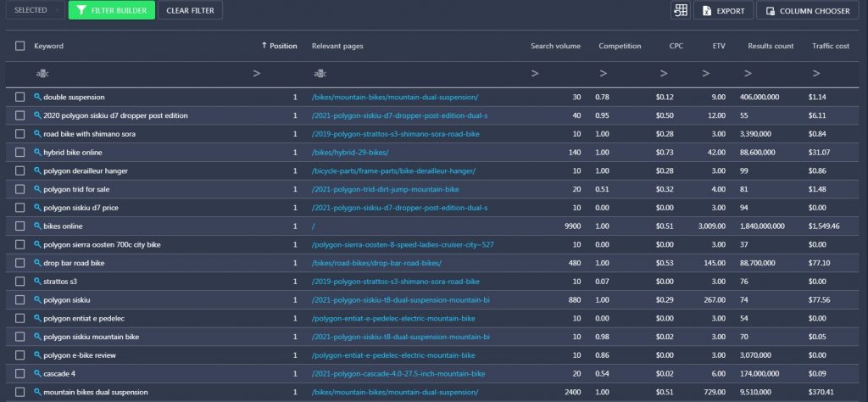Click the '406,000,000' results count cell

(759, 97)
